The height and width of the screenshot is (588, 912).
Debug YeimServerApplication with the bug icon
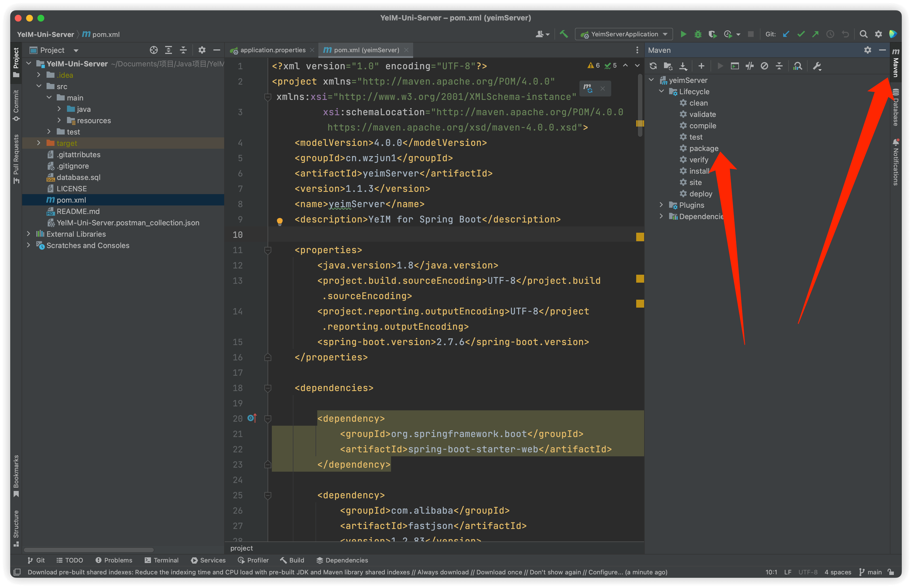click(698, 34)
